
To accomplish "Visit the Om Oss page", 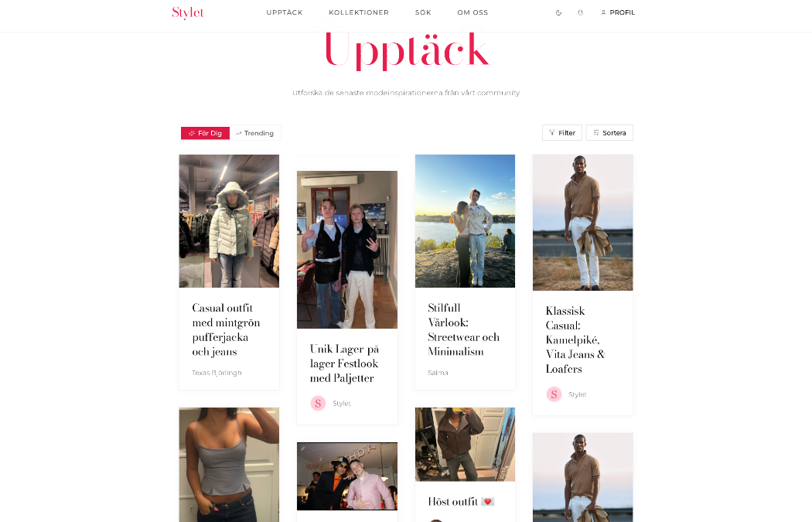I will [473, 12].
